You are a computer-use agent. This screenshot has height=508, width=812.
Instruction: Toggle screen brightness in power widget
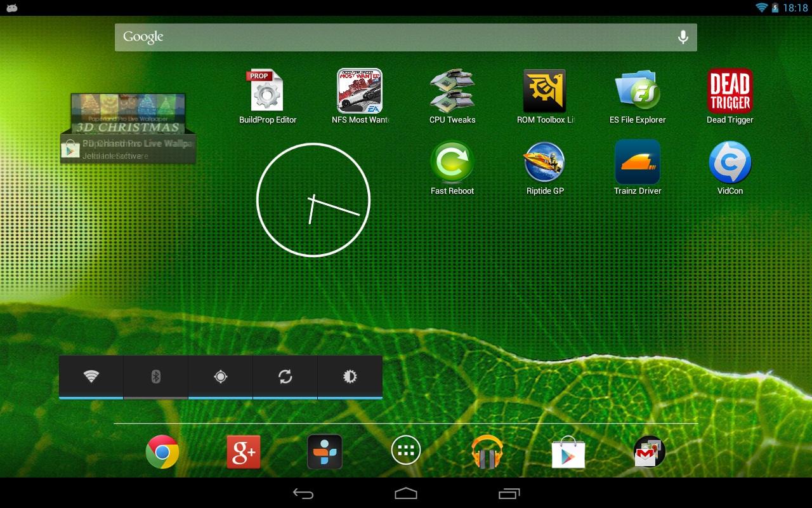pyautogui.click(x=350, y=377)
